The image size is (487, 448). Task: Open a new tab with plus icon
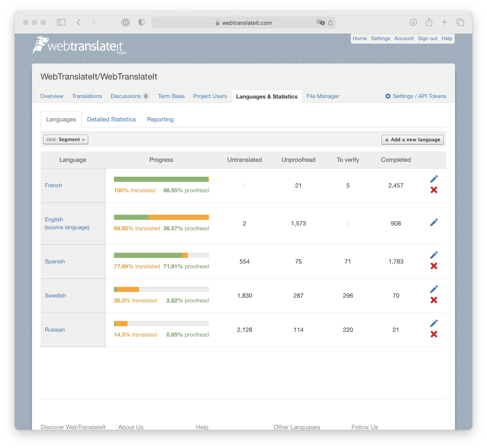pos(444,22)
